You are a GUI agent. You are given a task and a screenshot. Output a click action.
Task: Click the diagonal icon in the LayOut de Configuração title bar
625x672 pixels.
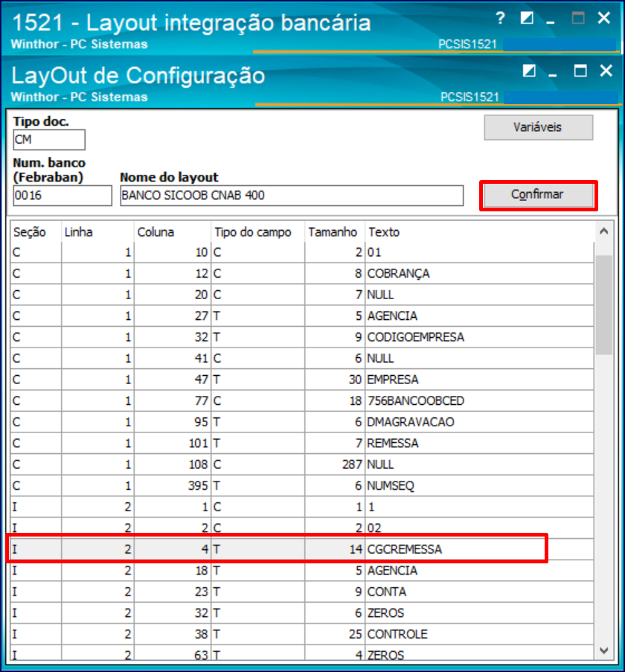click(x=529, y=71)
